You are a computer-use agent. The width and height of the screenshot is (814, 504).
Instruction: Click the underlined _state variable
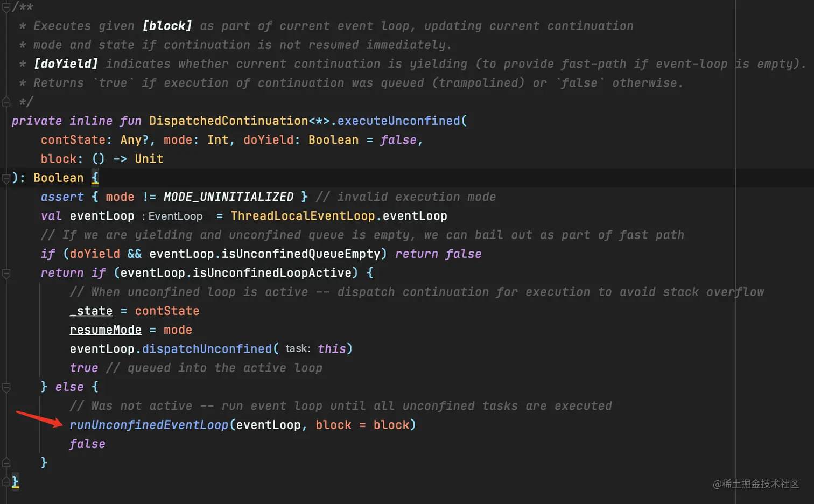(91, 311)
